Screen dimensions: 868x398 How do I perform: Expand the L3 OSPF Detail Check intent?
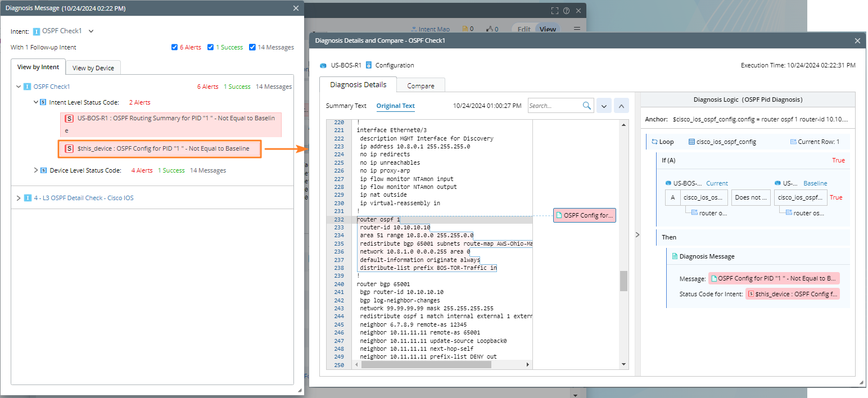[19, 198]
